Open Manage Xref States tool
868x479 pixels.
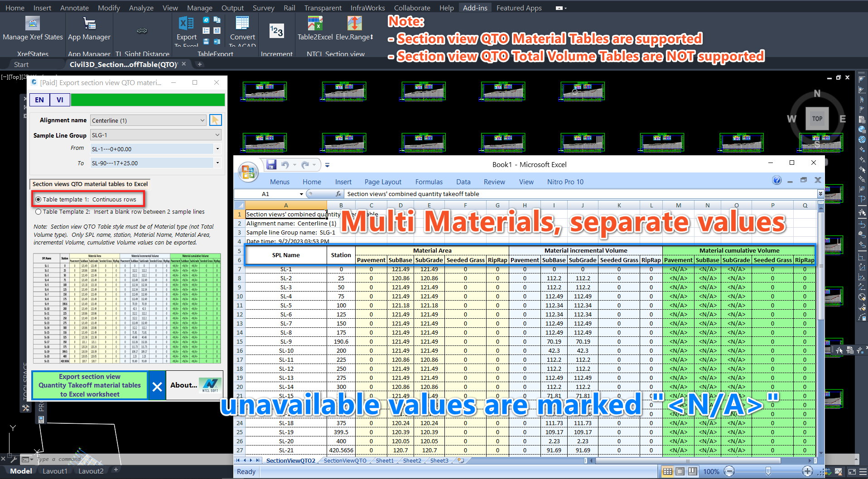click(x=33, y=29)
